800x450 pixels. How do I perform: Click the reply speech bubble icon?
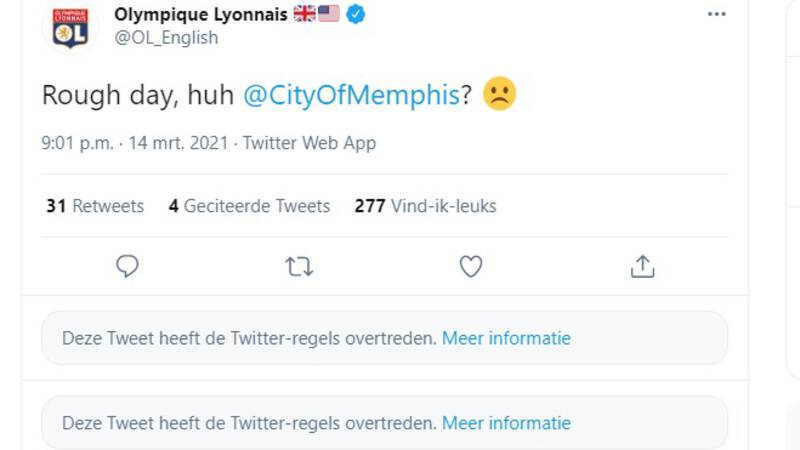pyautogui.click(x=127, y=266)
